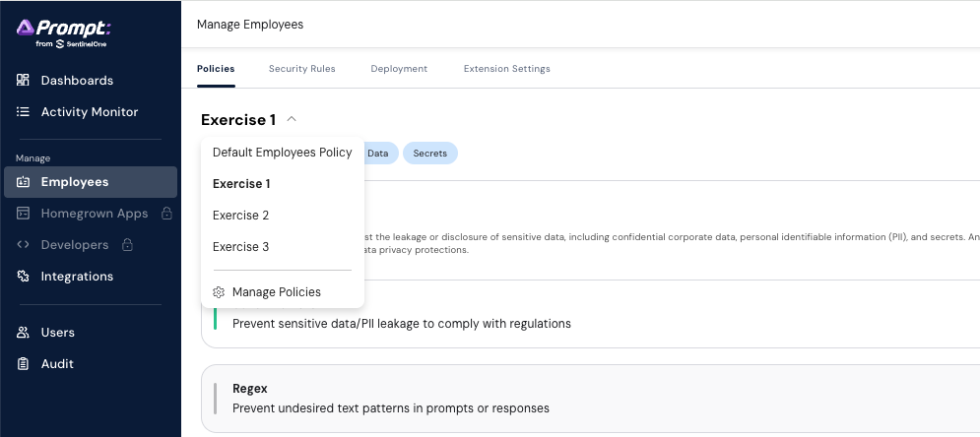The image size is (980, 437).
Task: Click the Integrations puzzle icon
Action: tap(24, 277)
